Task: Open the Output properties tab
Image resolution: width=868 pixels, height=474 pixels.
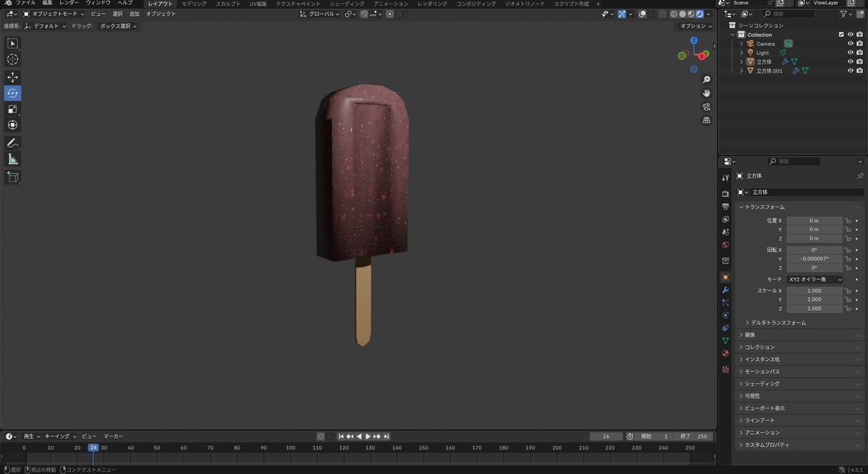Action: pos(725,206)
